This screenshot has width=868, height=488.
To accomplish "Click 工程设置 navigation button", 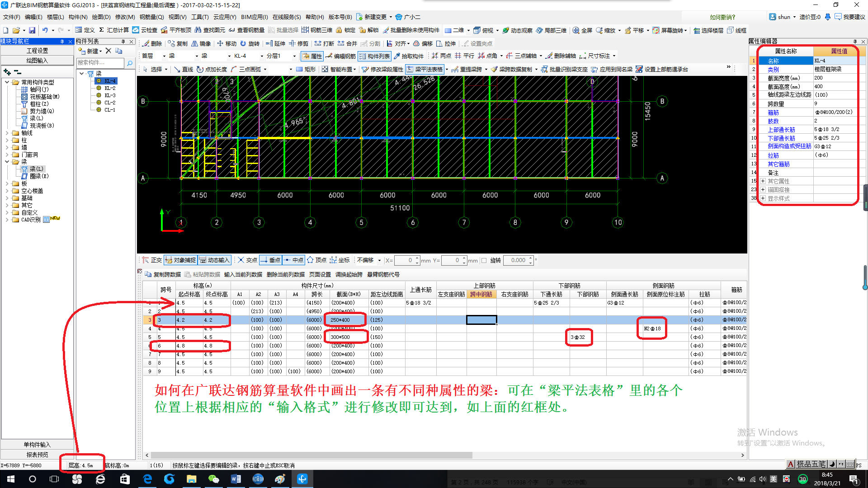I will 37,51.
